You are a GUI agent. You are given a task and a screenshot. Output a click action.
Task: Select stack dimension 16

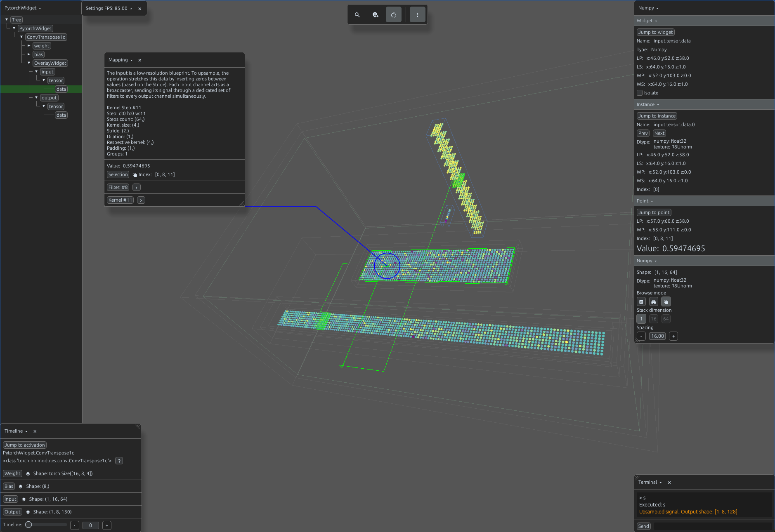653,319
